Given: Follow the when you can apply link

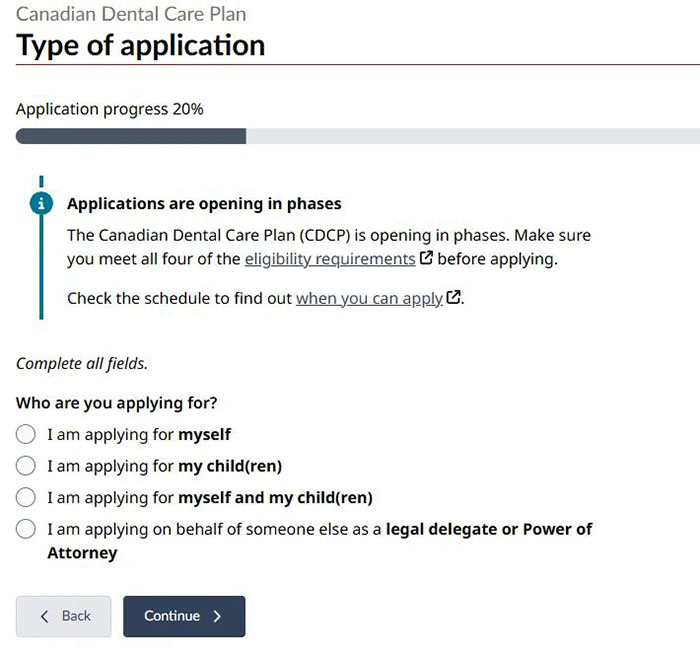Looking at the screenshot, I should pos(369,298).
